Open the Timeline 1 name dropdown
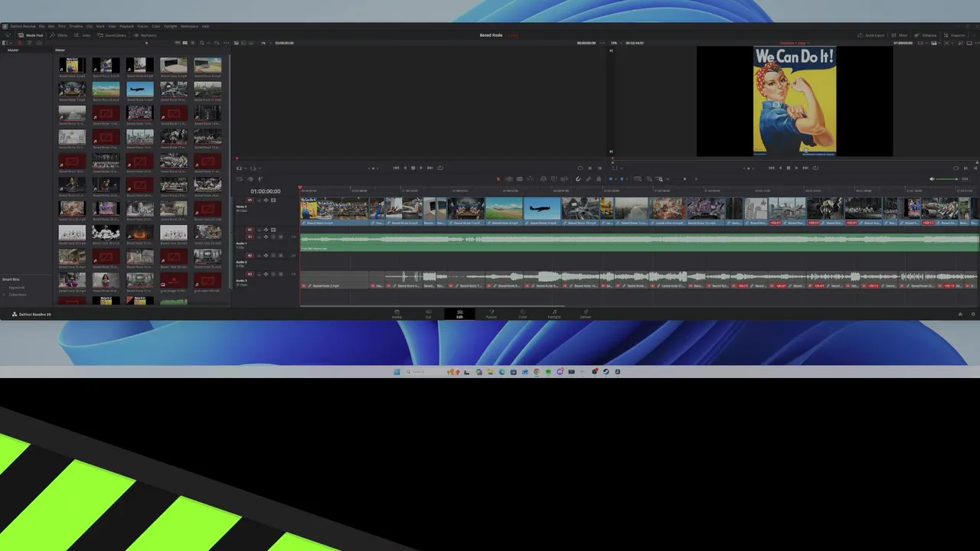This screenshot has width=980, height=551. 795,43
